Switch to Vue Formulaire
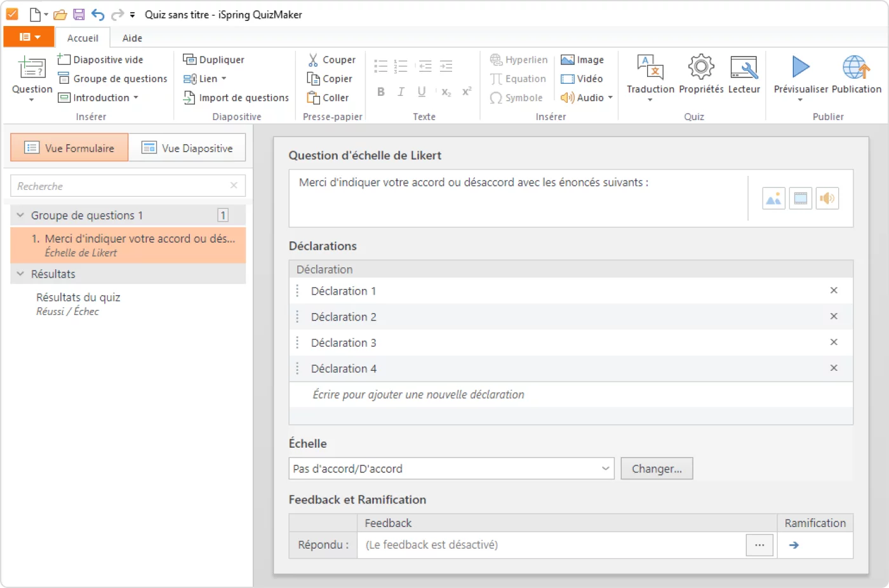Viewport: 889px width, 588px height. [69, 148]
